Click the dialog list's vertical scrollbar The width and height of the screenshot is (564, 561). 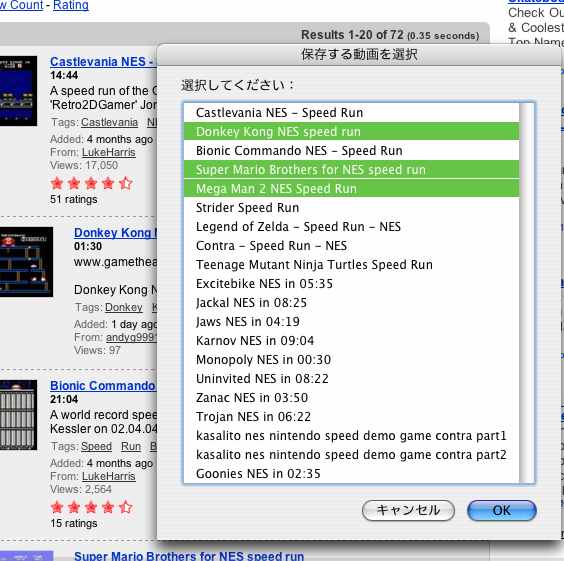point(527,293)
